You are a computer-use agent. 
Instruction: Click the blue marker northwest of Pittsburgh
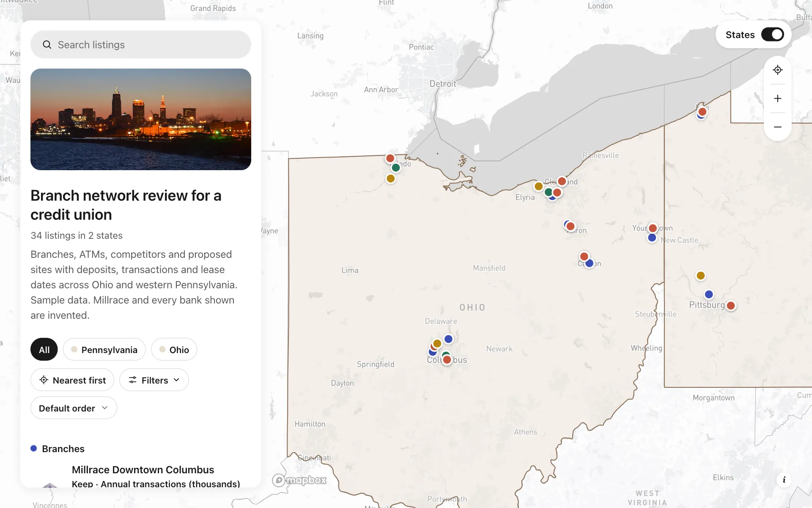pyautogui.click(x=709, y=294)
